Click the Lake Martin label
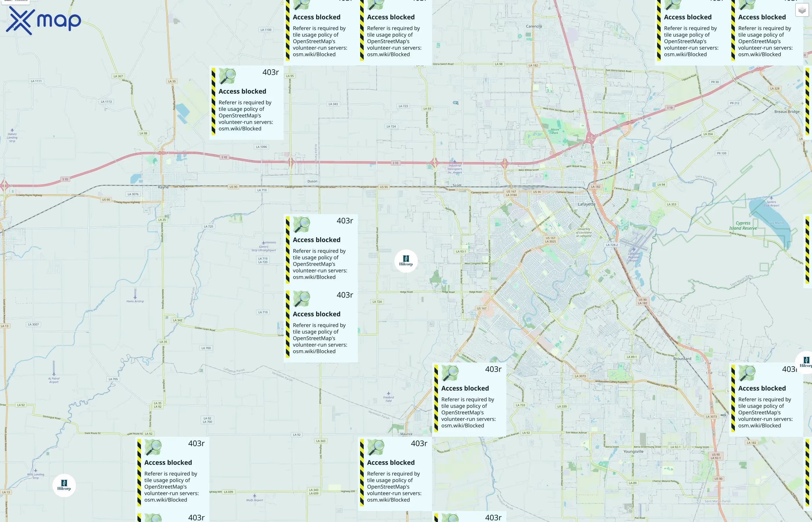The height and width of the screenshot is (522, 812). (x=776, y=223)
